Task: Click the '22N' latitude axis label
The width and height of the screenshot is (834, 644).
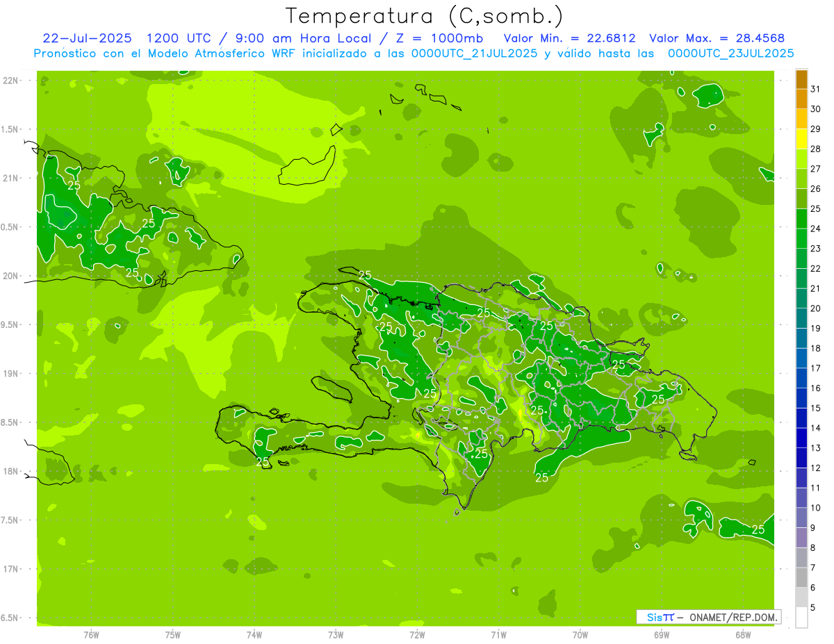Action: (10, 80)
